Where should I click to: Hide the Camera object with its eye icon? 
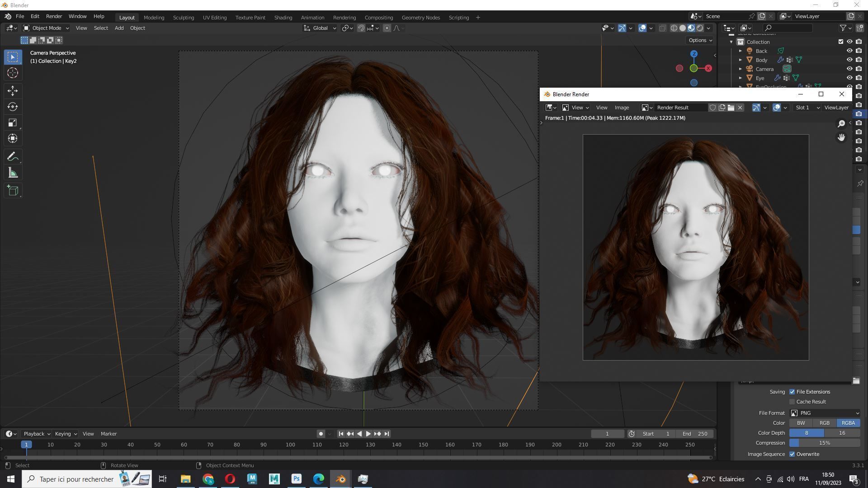pyautogui.click(x=849, y=69)
